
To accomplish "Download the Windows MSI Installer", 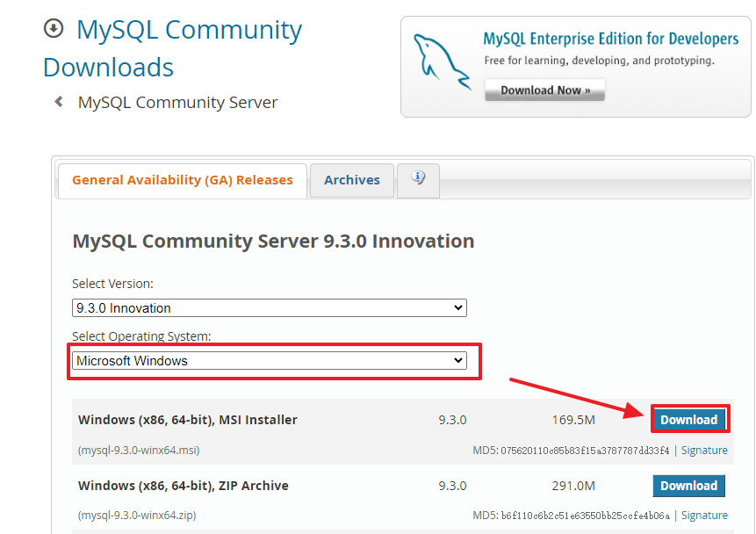I will tap(689, 420).
